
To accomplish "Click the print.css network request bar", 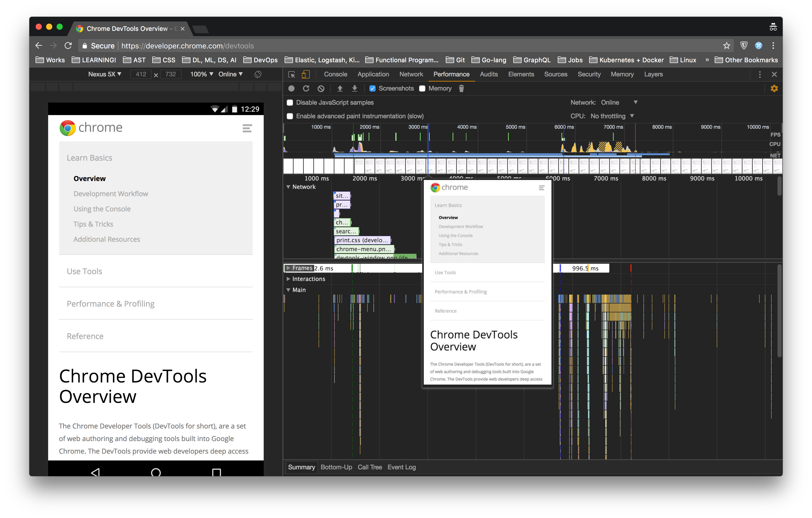I will pos(362,240).
